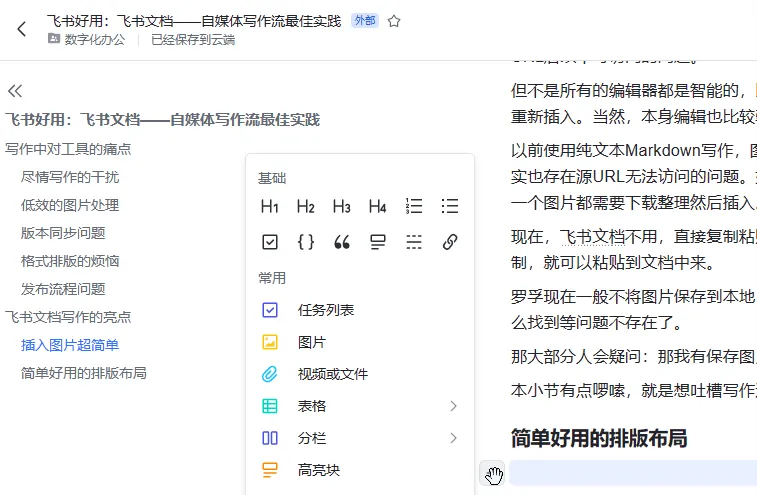The width and height of the screenshot is (757, 495).
Task: Expand the 表格 submenu arrow
Action: coord(453,406)
